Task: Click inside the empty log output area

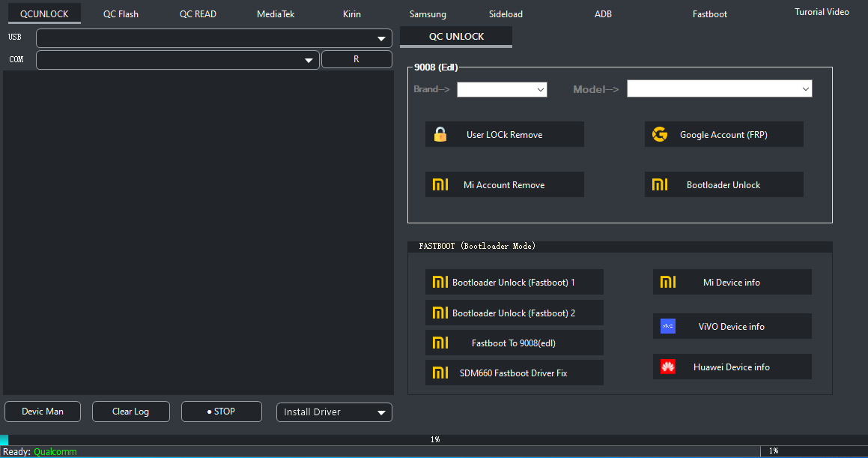Action: point(198,232)
